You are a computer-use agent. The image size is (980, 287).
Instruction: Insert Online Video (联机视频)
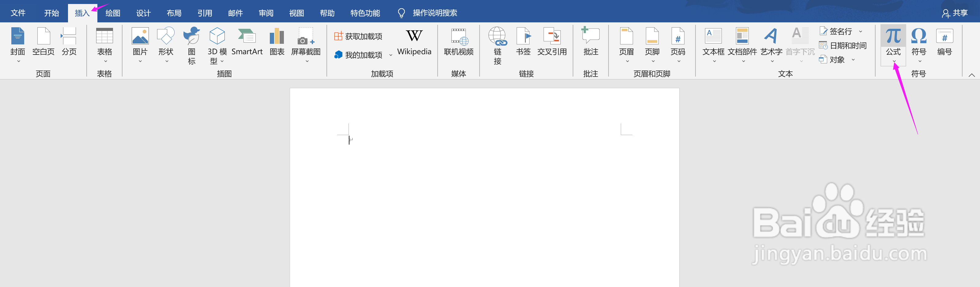[459, 41]
